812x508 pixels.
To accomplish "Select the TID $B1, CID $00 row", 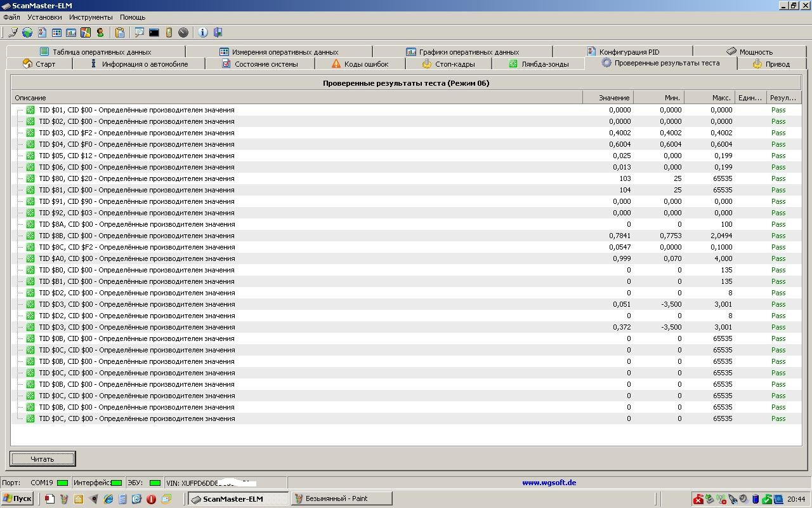I will [406, 281].
